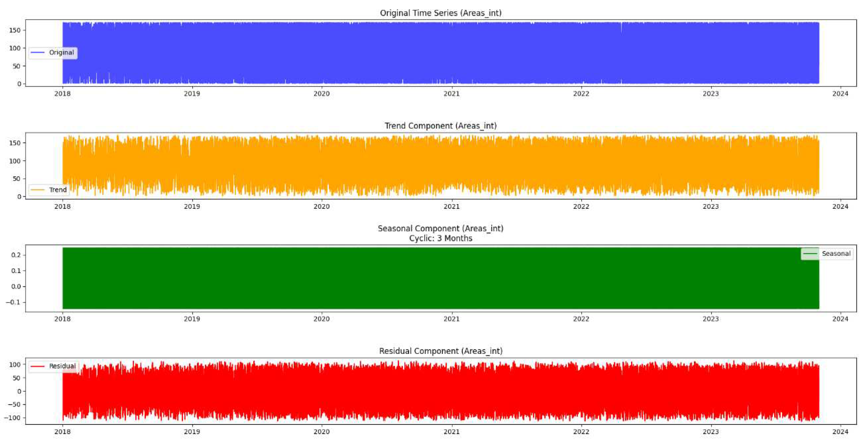868x447 pixels.
Task: Click the Original legend entry
Action: 62,52
